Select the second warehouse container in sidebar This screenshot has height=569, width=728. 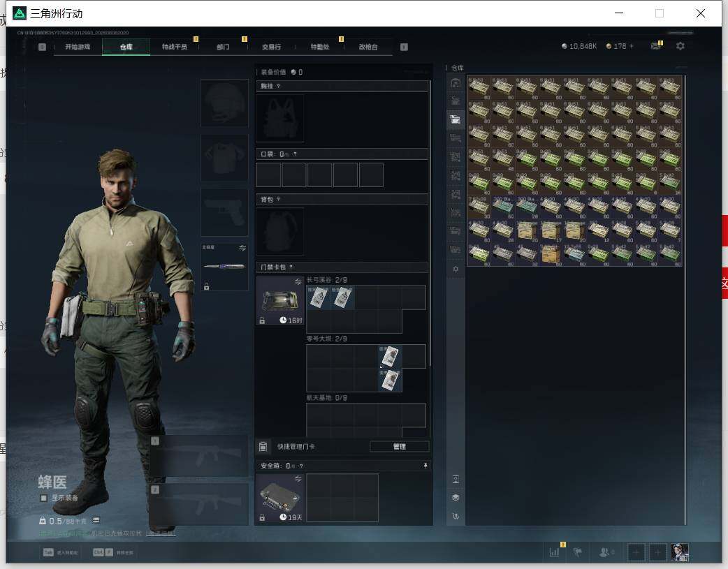(x=456, y=101)
